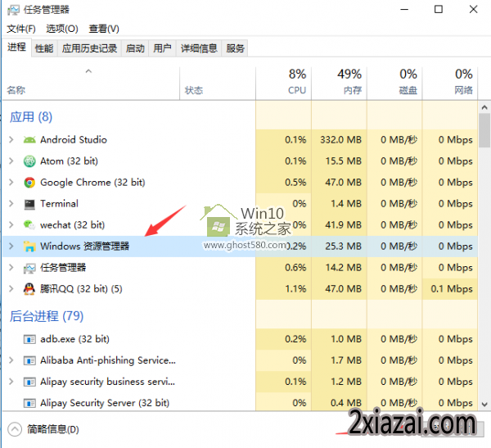Click the 0.5% CPU value for Chrome
The height and width of the screenshot is (448, 491).
click(295, 183)
